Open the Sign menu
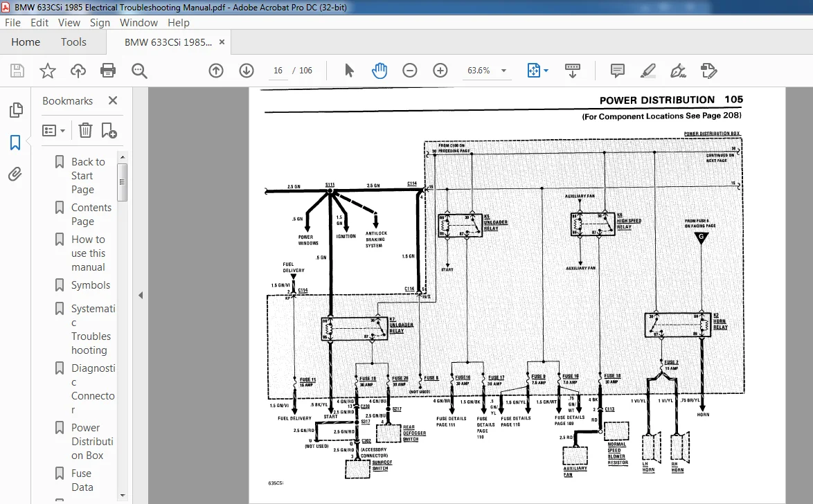Image resolution: width=813 pixels, height=504 pixels. [x=100, y=23]
